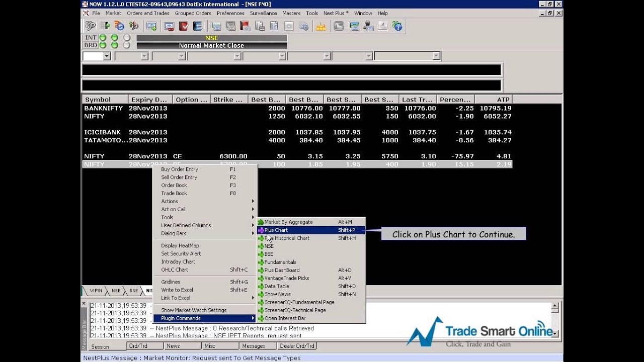Select Intraday Chart in context menu

coord(205,262)
